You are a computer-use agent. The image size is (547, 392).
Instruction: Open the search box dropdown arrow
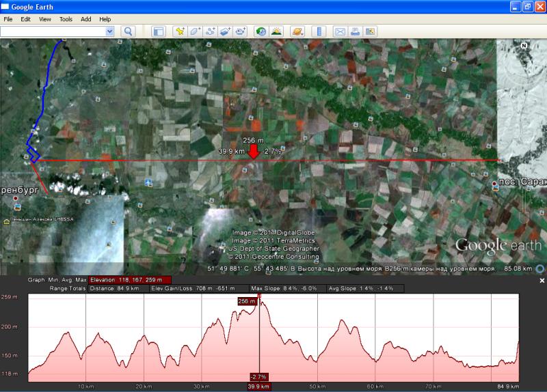click(x=109, y=31)
